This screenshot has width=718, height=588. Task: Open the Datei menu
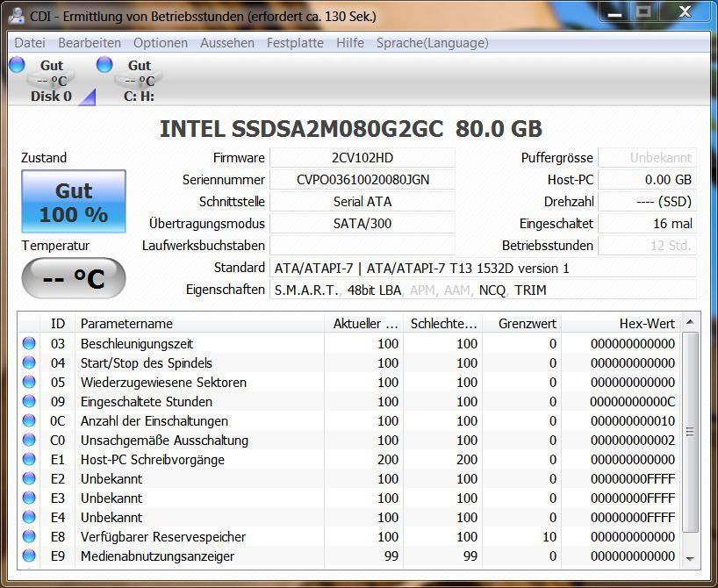pyautogui.click(x=30, y=43)
